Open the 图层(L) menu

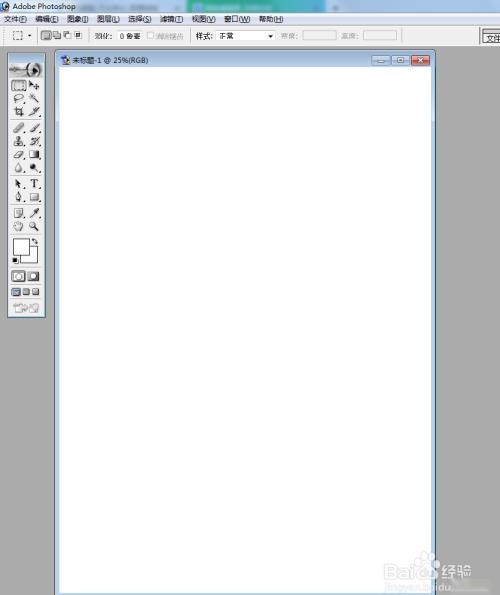[108, 19]
